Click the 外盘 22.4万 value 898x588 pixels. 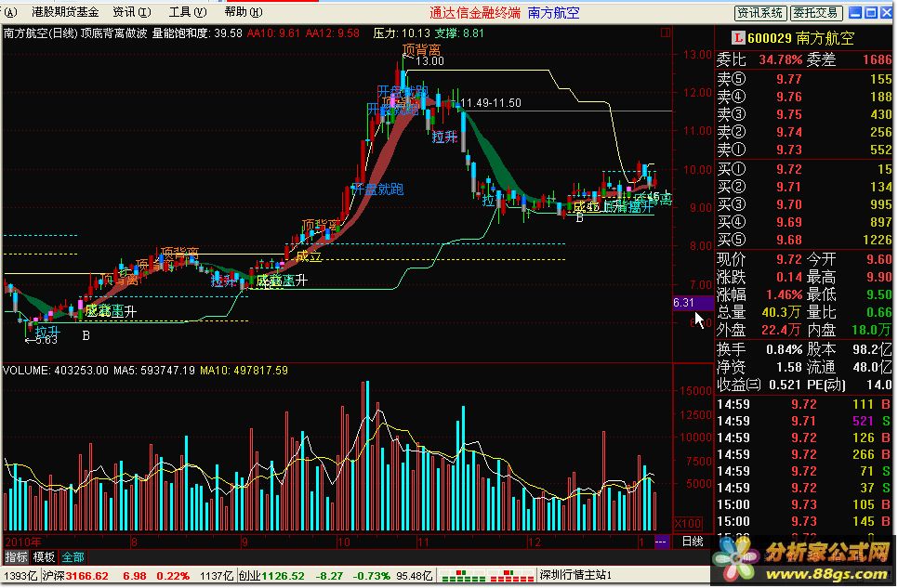[781, 331]
